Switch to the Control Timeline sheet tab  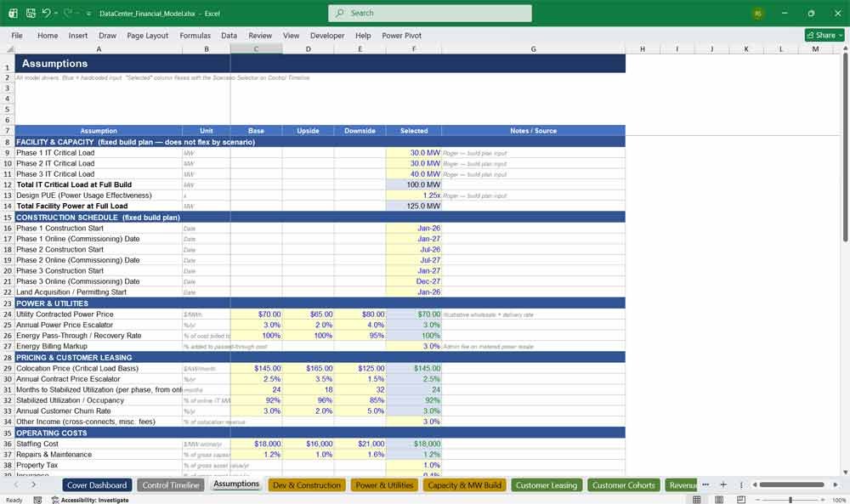(171, 485)
